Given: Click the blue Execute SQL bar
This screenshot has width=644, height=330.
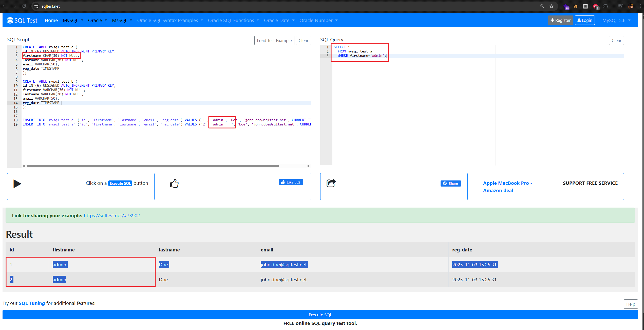Looking at the screenshot, I should [x=320, y=315].
